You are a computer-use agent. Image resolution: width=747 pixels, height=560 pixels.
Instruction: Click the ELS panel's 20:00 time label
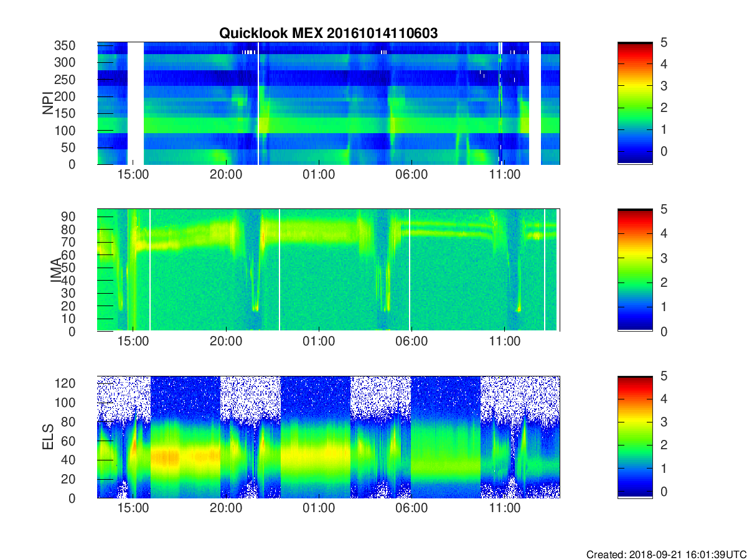(x=226, y=508)
